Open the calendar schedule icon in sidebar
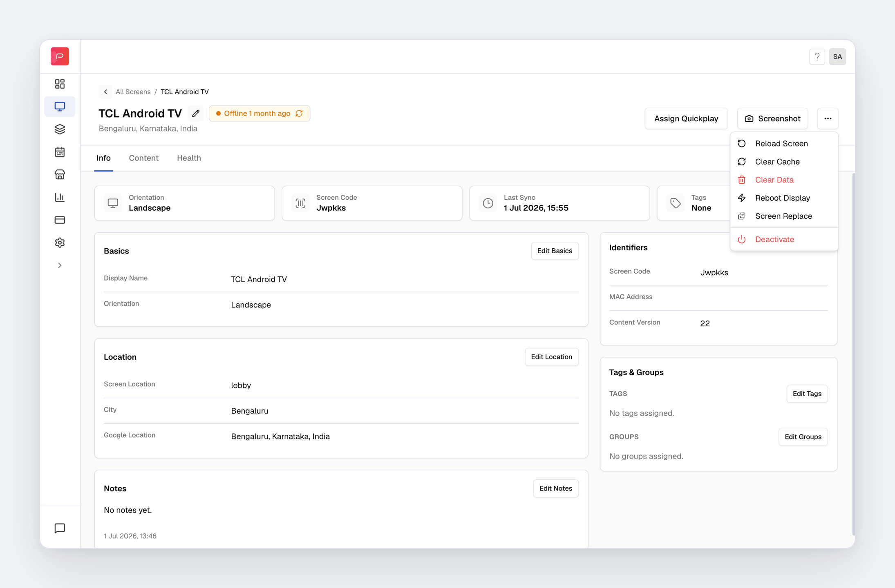The image size is (895, 588). (x=60, y=152)
